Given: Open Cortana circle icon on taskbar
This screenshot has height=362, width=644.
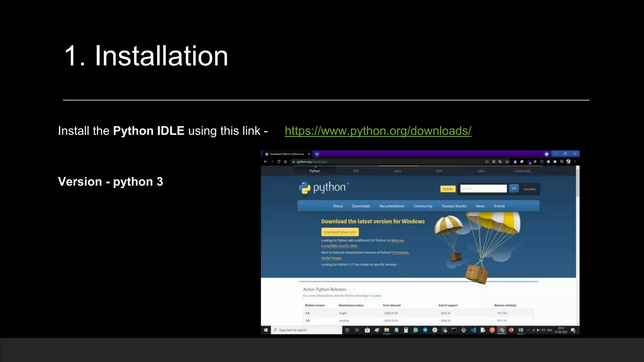Looking at the screenshot, I should 347,330.
